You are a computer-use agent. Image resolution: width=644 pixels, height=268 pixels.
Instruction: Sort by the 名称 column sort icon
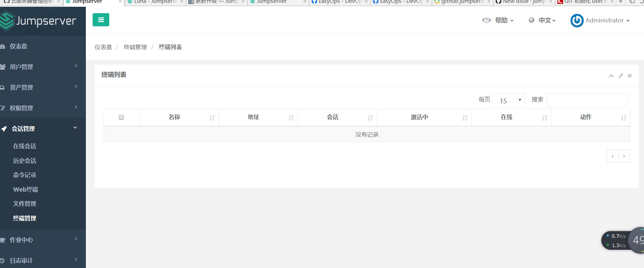click(212, 118)
